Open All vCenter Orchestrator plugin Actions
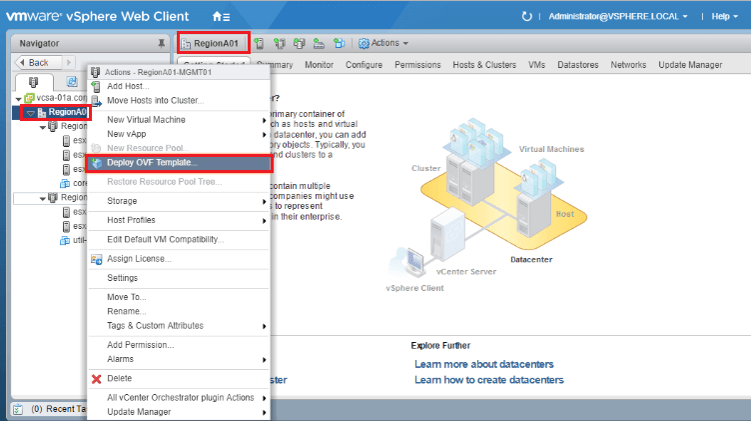Screen dimensions: 751x421 (x=179, y=398)
